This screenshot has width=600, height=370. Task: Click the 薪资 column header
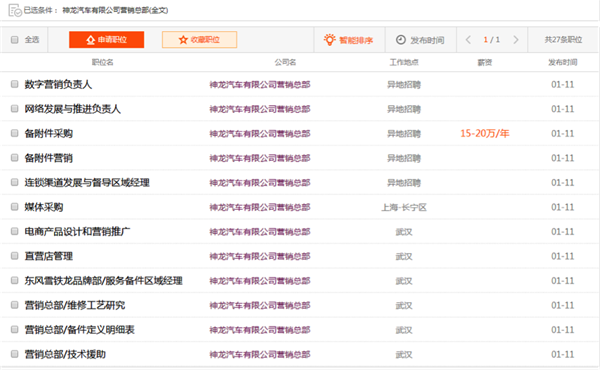[484, 62]
